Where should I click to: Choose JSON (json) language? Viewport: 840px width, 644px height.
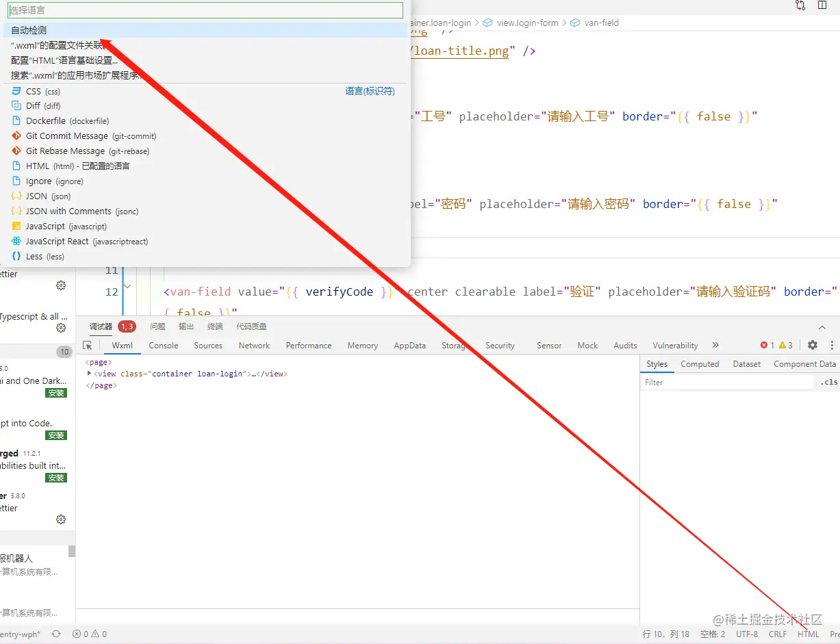tap(205, 196)
